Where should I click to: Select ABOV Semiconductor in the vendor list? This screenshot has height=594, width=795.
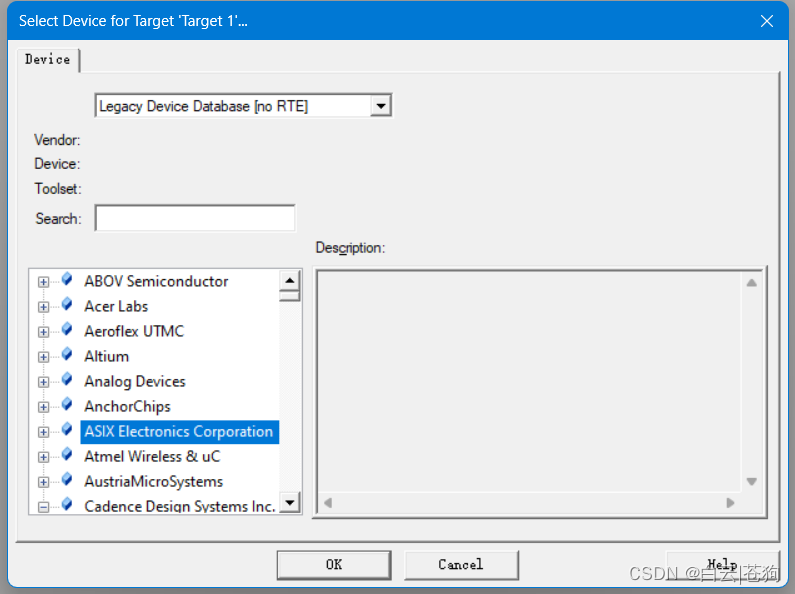click(156, 281)
